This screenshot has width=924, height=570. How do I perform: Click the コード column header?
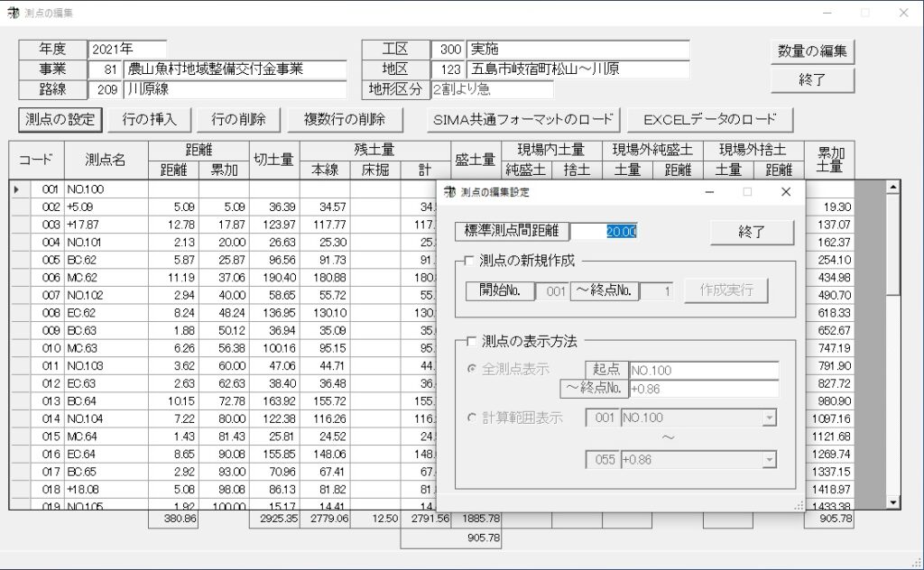tap(36, 160)
